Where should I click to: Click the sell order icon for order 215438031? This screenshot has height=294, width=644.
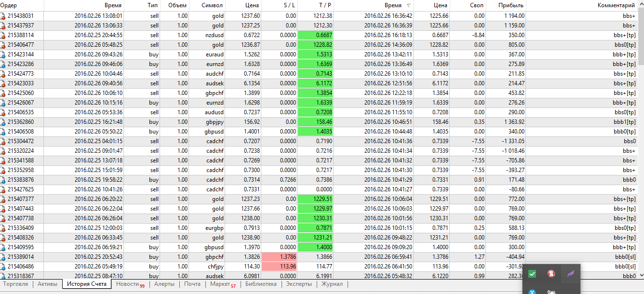click(3, 16)
